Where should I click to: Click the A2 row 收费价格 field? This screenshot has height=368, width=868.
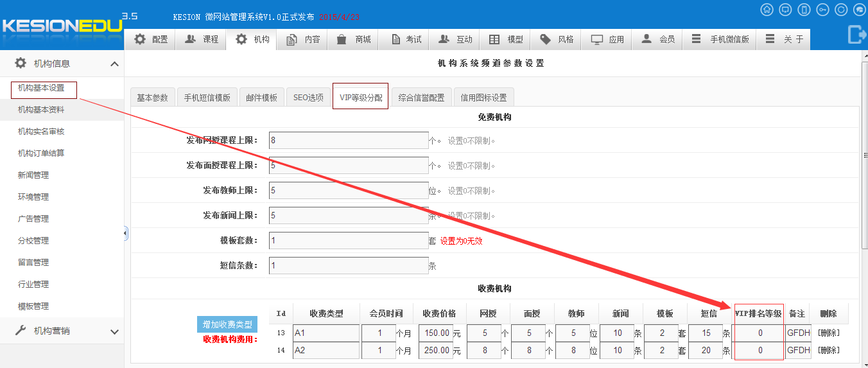(435, 351)
